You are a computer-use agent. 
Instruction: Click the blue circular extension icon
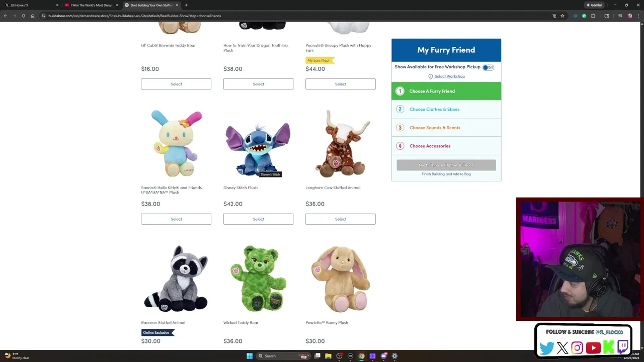point(575,16)
